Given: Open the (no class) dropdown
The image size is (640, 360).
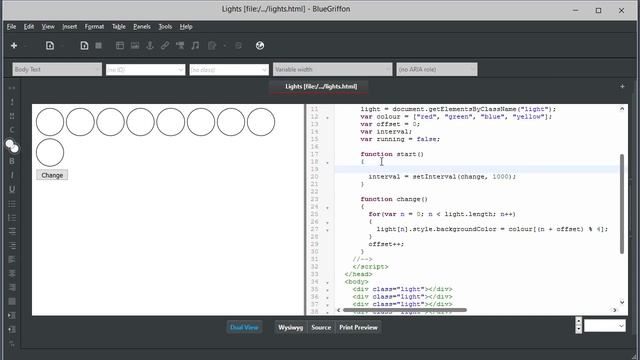Looking at the screenshot, I should click(x=229, y=70).
